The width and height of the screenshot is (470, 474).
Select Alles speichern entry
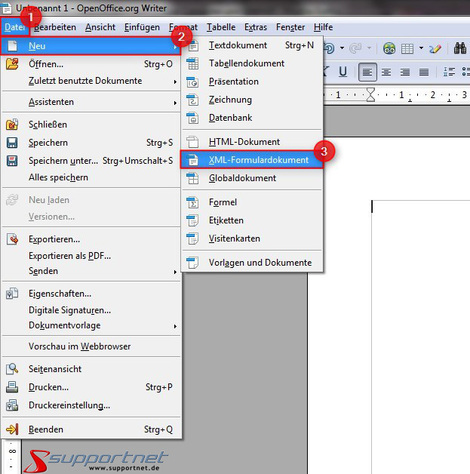point(91,177)
